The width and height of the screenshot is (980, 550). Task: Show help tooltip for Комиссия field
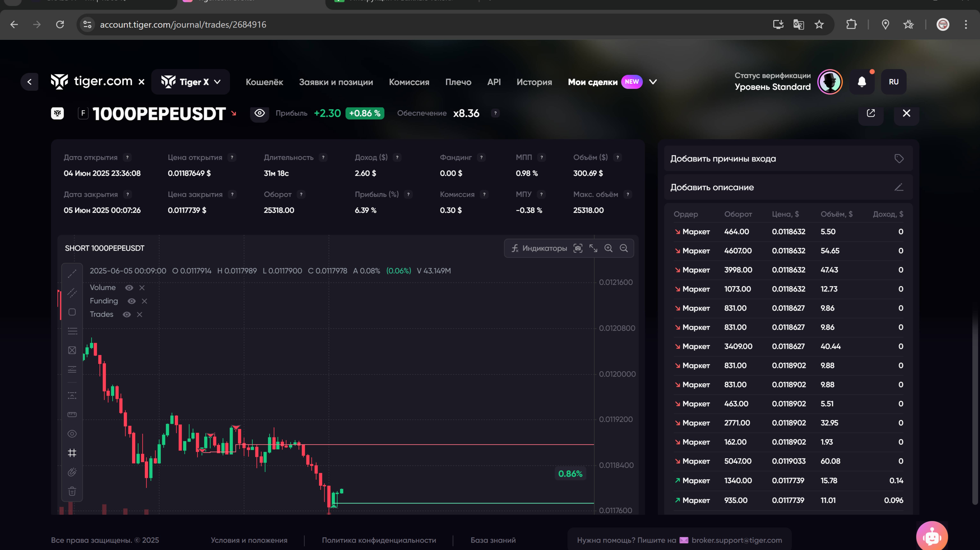pos(484,194)
